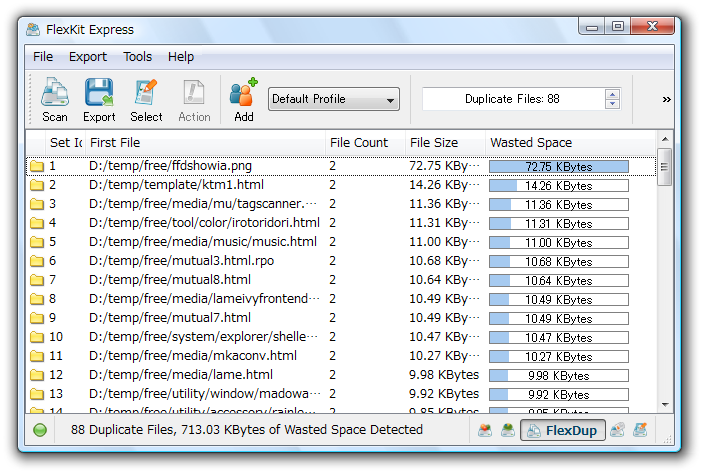Sort by Wasted Space column header
701x473 pixels.
pyautogui.click(x=570, y=143)
